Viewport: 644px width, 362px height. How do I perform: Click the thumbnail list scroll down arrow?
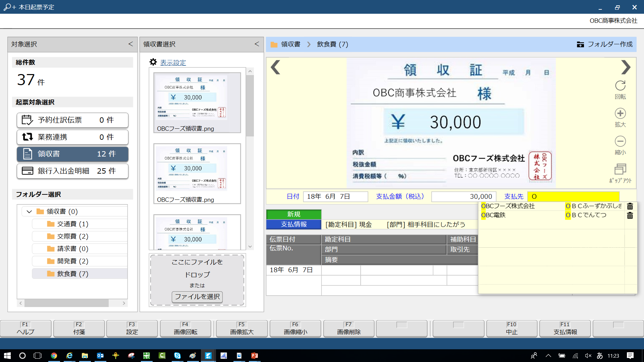point(250,246)
